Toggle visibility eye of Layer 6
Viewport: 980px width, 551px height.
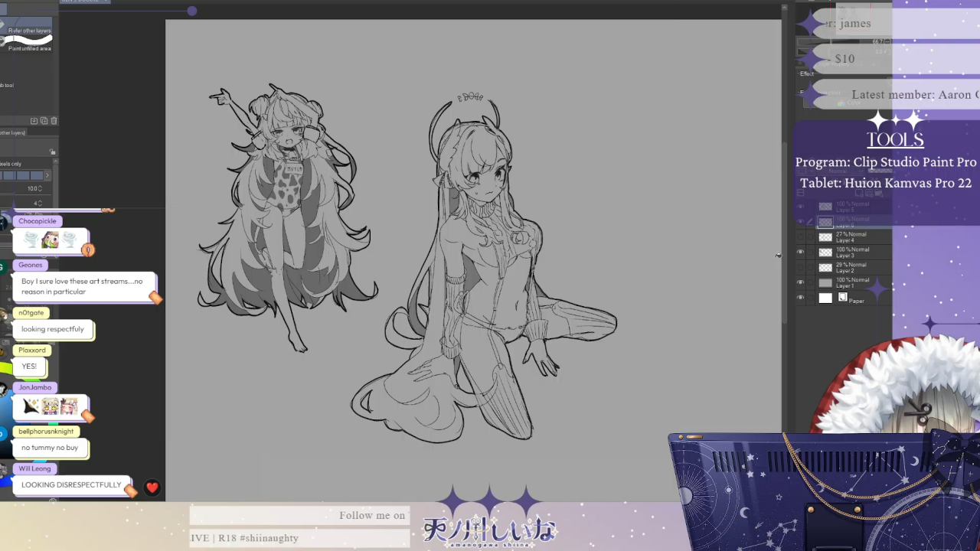[x=801, y=222]
